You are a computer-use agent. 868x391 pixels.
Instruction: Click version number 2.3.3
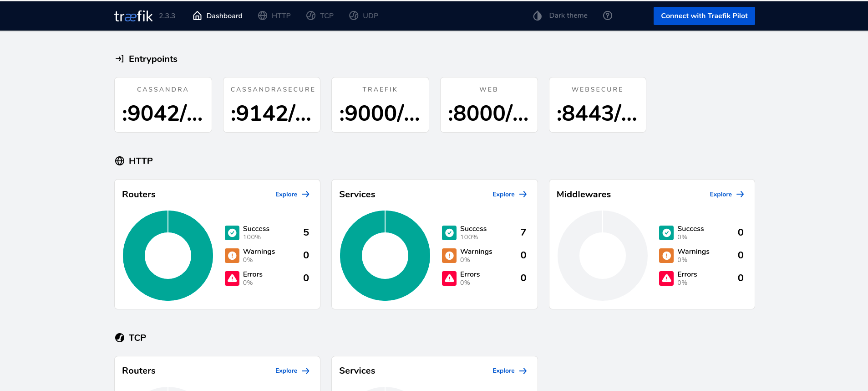pos(167,16)
